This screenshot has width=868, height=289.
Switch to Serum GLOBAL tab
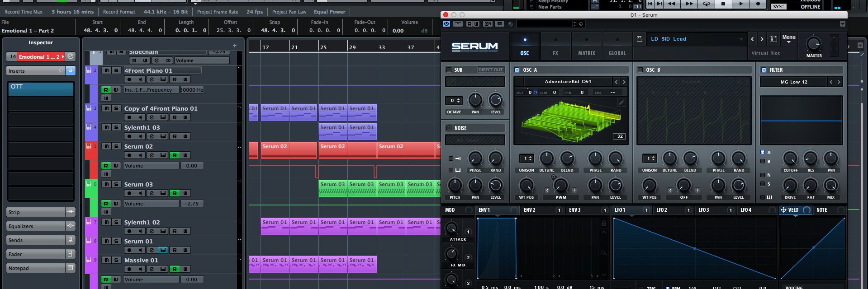click(617, 46)
